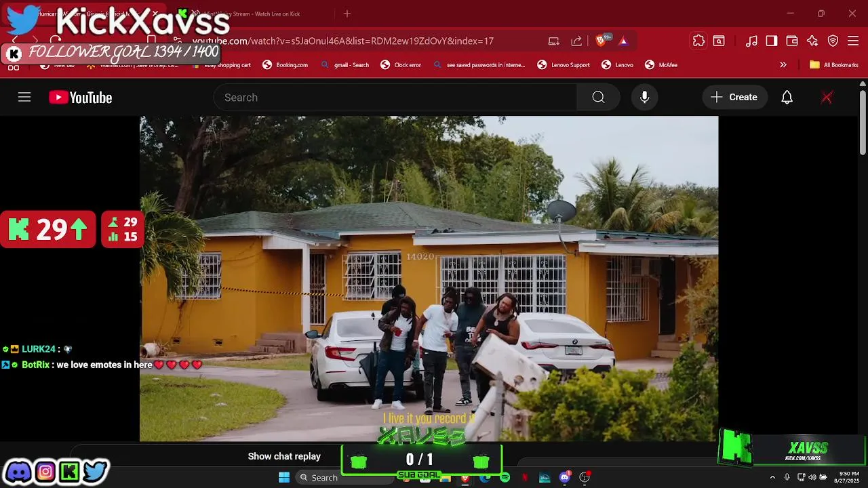Open Microsoft Edge from the taskbar
The image size is (868, 488).
[485, 478]
